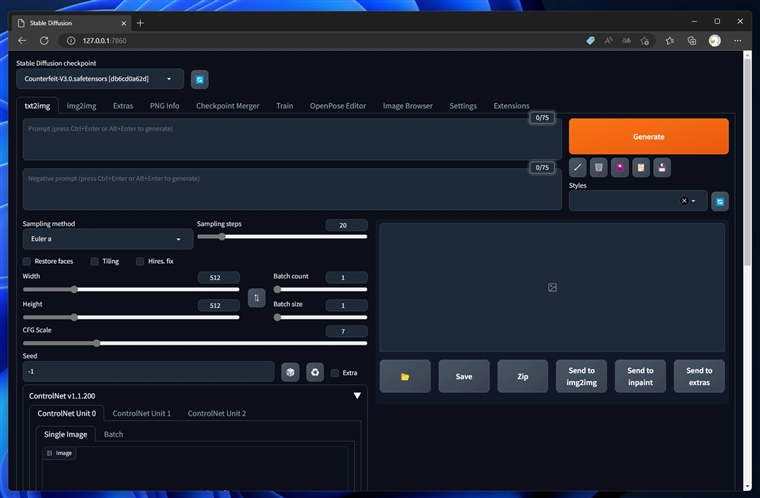Open the shopping tag icon in address bar

590,41
